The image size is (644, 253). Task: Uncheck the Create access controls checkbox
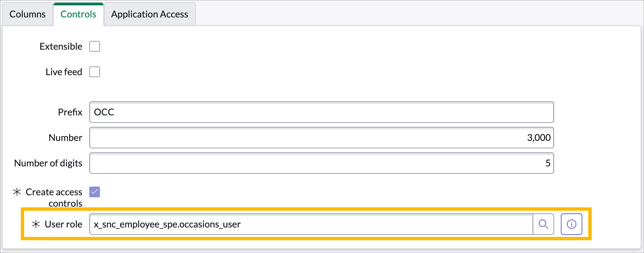coord(95,192)
